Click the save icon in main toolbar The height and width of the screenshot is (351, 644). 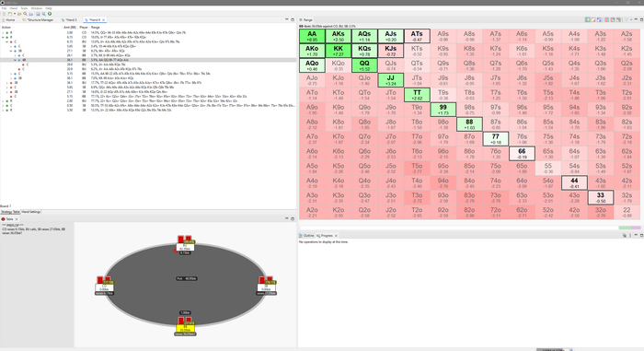(39, 14)
